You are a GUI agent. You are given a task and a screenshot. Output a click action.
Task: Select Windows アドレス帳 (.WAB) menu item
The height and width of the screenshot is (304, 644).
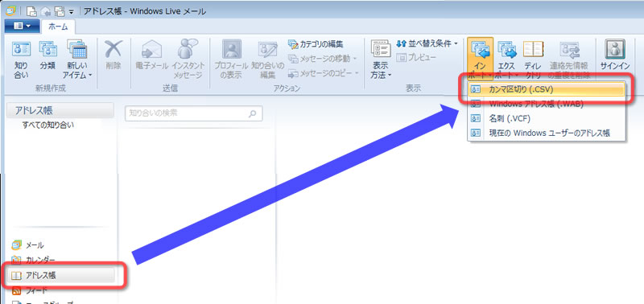[x=547, y=104]
